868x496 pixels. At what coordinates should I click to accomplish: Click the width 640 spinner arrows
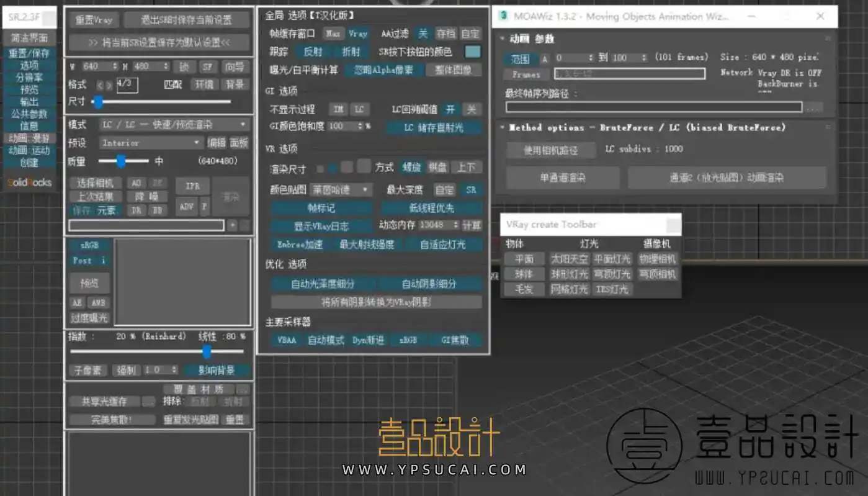(x=114, y=66)
